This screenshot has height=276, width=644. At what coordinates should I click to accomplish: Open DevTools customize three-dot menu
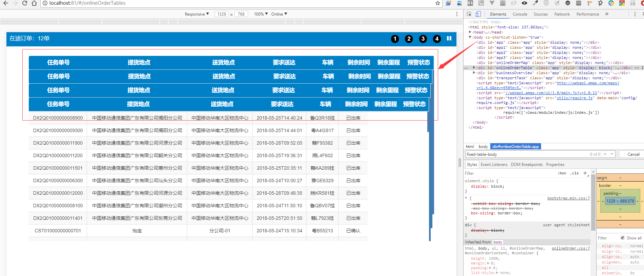tap(635, 14)
